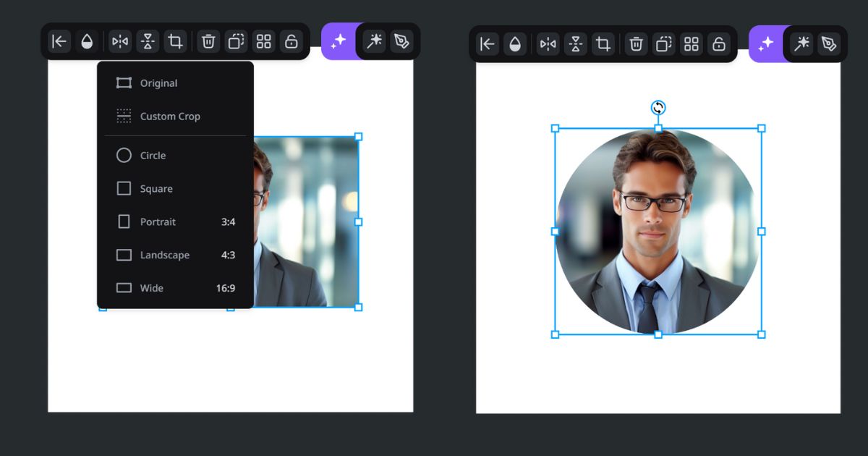The width and height of the screenshot is (868, 456).
Task: Click trash icon above circular photo
Action: point(637,44)
